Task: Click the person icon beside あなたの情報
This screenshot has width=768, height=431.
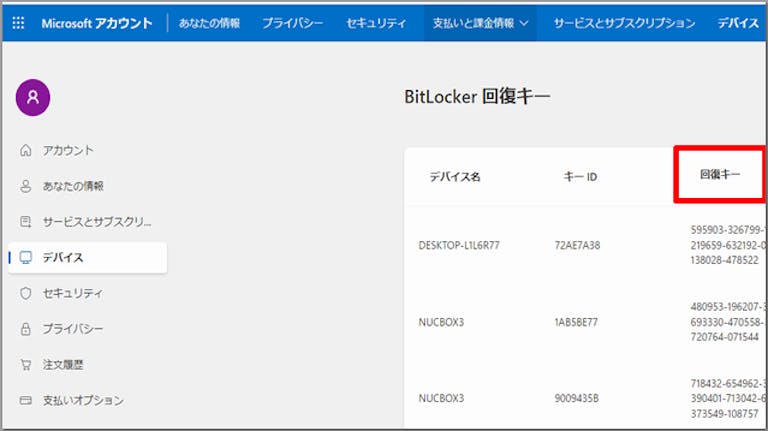Action: point(25,186)
